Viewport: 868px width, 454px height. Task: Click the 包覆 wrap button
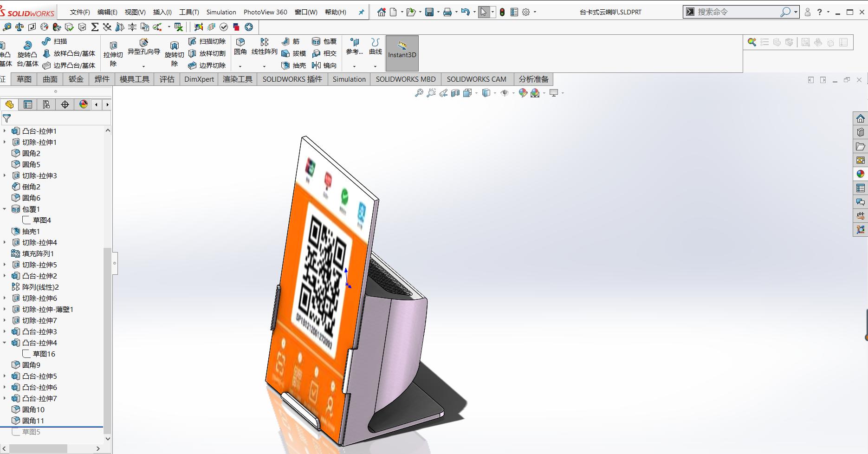click(x=324, y=41)
